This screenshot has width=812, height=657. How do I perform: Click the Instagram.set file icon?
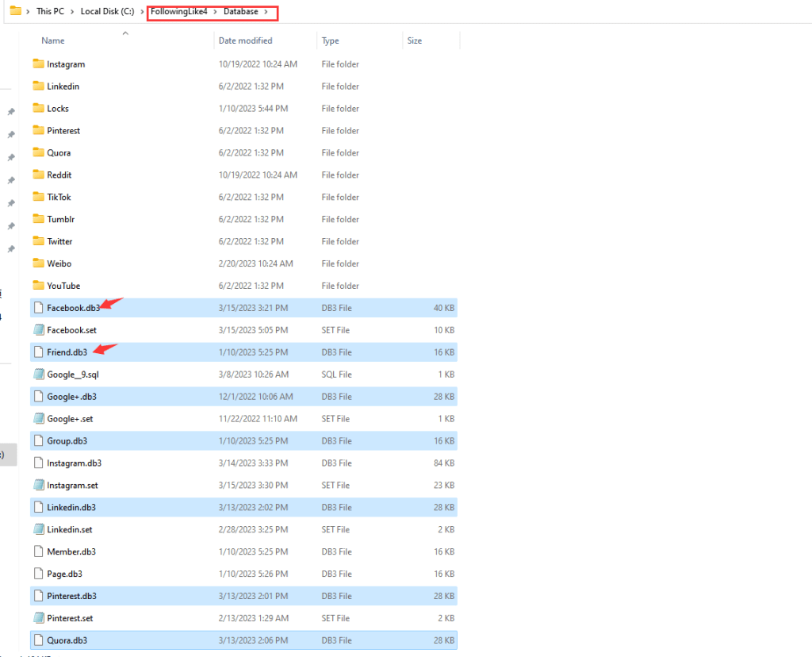click(x=38, y=486)
